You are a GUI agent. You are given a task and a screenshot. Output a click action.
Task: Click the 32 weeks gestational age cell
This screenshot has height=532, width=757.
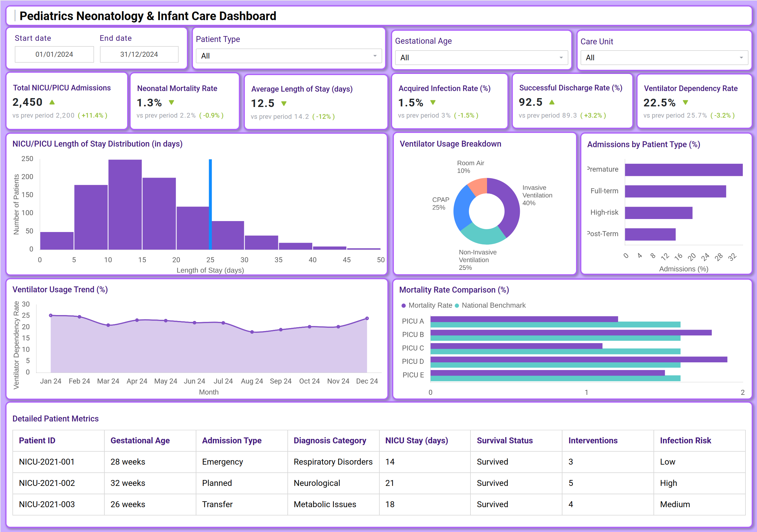(x=150, y=483)
